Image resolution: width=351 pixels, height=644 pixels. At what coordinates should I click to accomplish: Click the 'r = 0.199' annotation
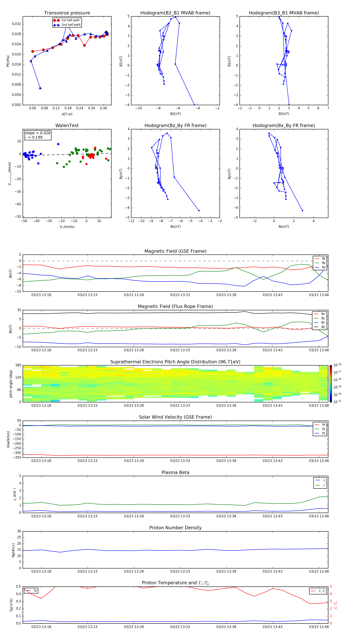(34, 137)
